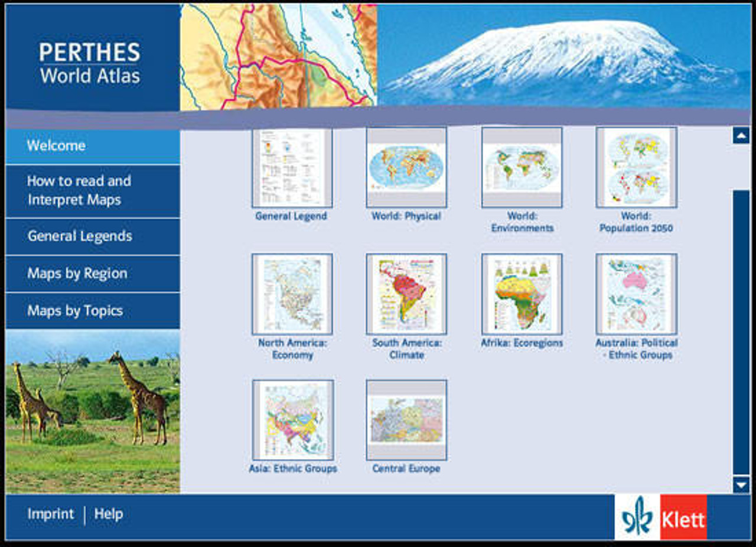Select How to read and Interpret Maps
756x547 pixels.
tap(93, 191)
